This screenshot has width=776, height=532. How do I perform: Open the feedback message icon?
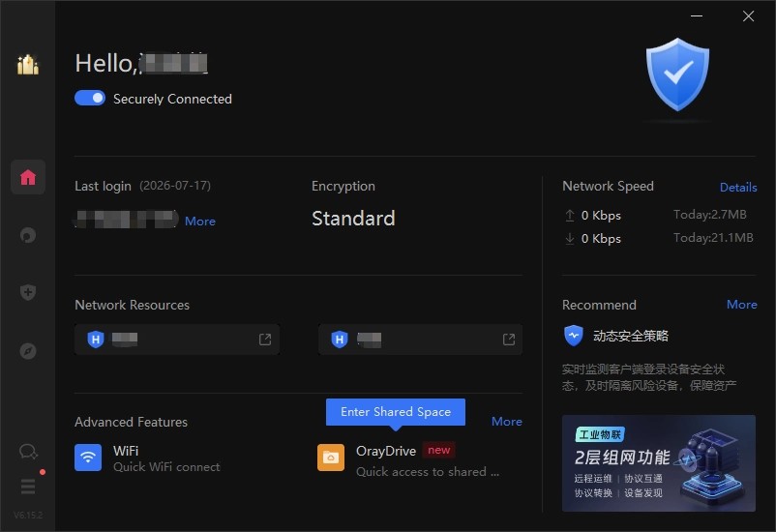(28, 452)
